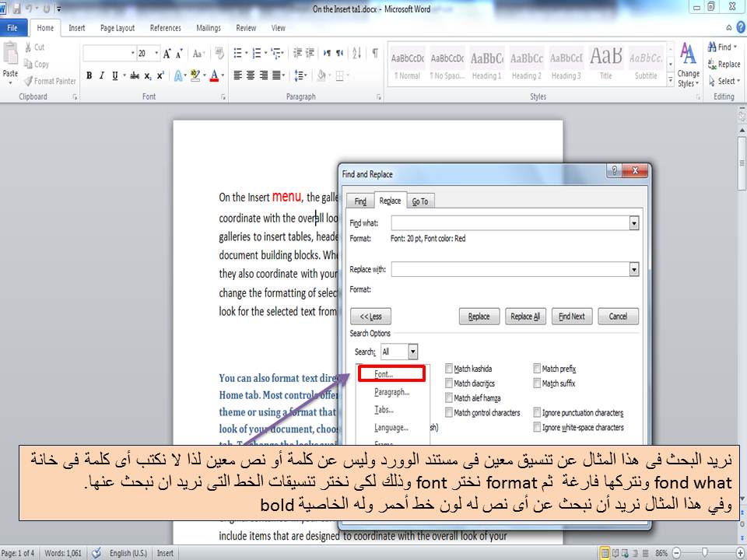747x560 pixels.
Task: Open Font dialog launcher
Action: pos(223,96)
